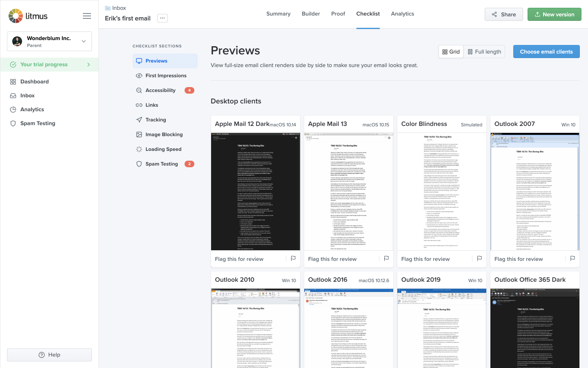Flag Color Blindness preview using flag icon
This screenshot has height=368, width=588.
479,258
